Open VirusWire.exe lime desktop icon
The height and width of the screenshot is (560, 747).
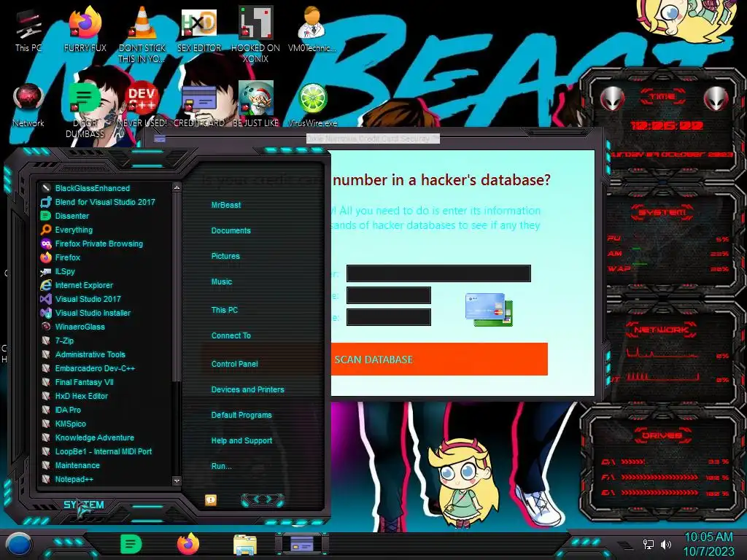coord(312,105)
